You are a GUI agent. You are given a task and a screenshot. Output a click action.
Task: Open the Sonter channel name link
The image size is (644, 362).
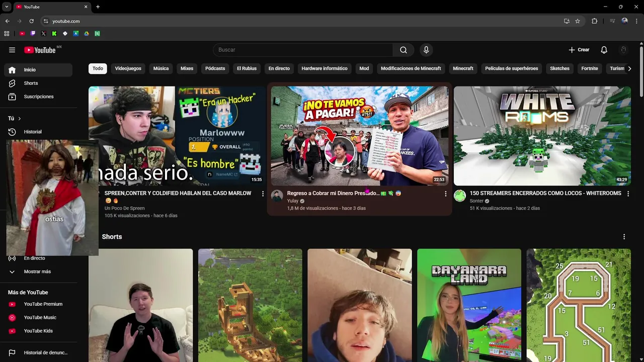[476, 201]
